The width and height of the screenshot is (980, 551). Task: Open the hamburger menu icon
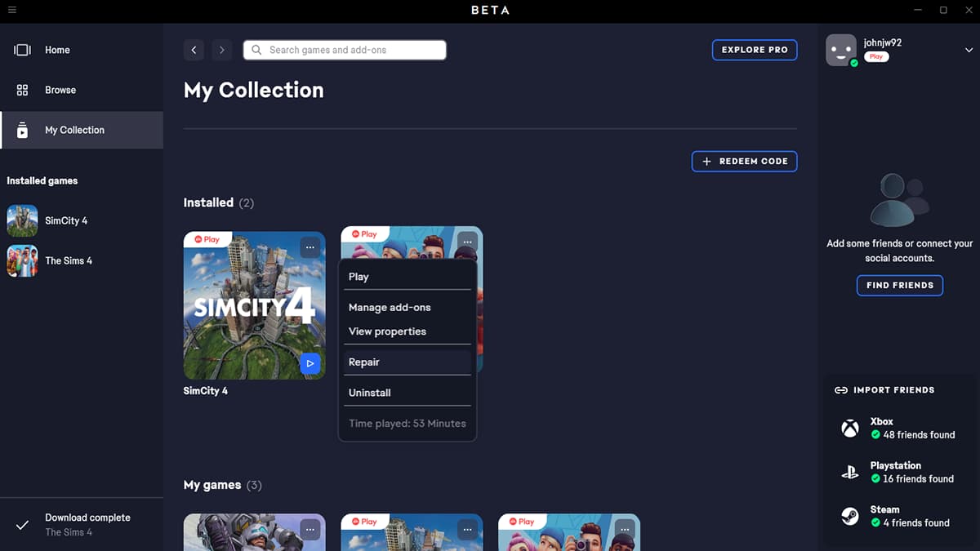(11, 10)
